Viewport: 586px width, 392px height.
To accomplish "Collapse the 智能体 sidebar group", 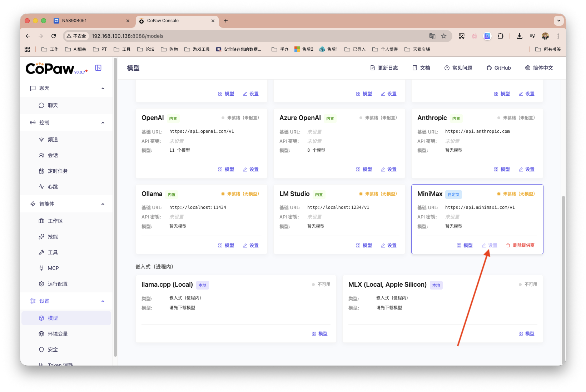I will 103,204.
